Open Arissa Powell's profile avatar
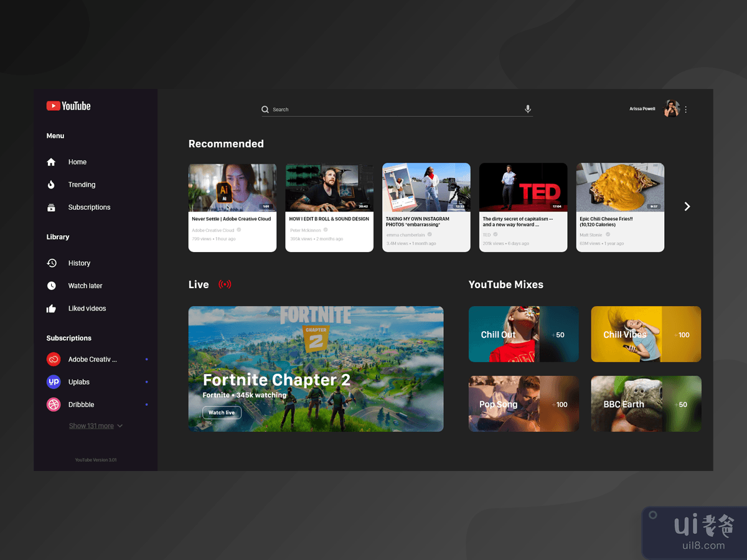This screenshot has width=747, height=560. (672, 109)
